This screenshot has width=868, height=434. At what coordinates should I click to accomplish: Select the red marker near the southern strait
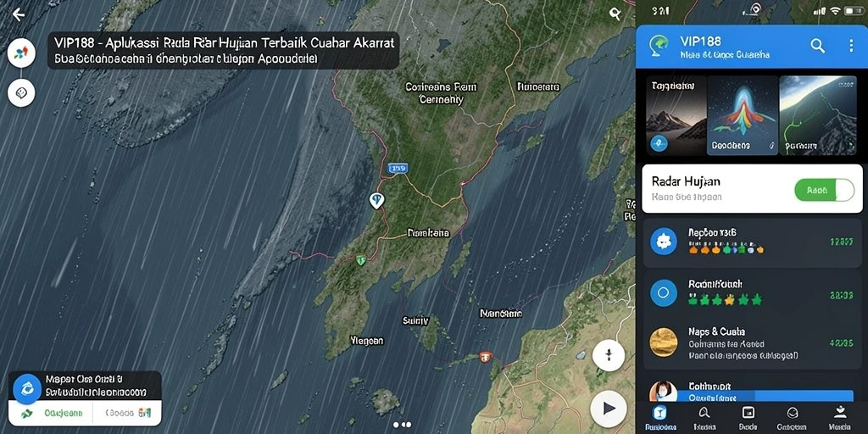(x=485, y=357)
